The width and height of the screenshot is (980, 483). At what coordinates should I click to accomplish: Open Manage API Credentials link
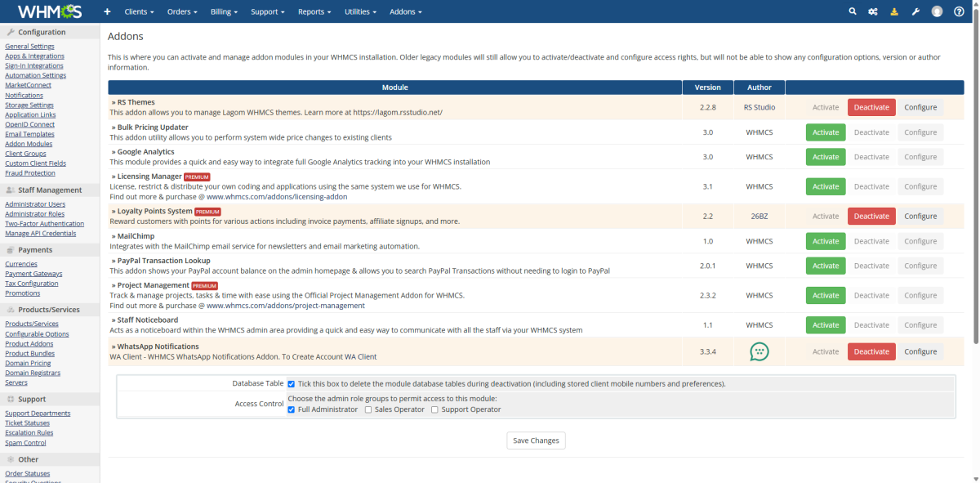pyautogui.click(x=41, y=234)
